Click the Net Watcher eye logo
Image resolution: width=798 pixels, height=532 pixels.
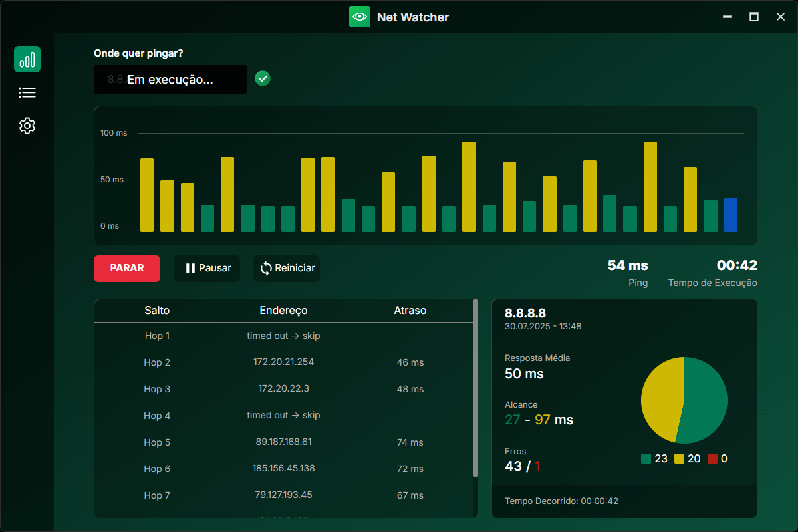click(360, 17)
